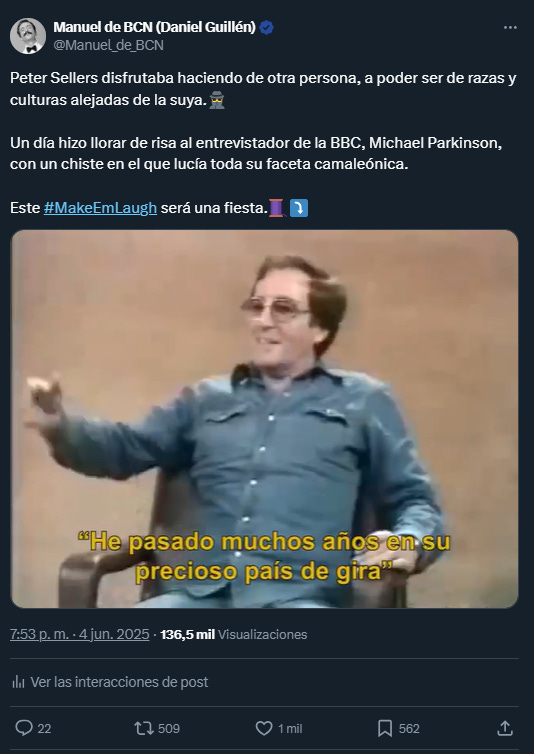The width and height of the screenshot is (534, 754).
Task: Click the share upload icon
Action: tap(505, 728)
